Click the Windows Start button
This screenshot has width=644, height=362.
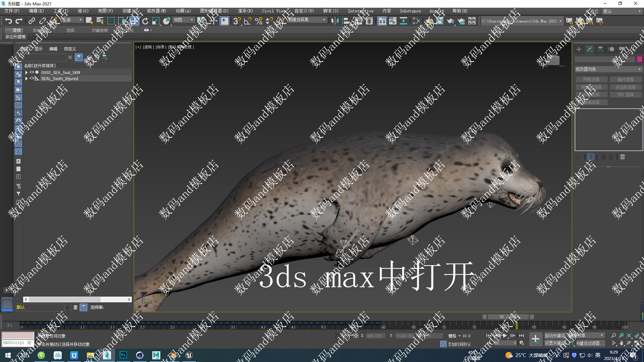pyautogui.click(x=8, y=355)
